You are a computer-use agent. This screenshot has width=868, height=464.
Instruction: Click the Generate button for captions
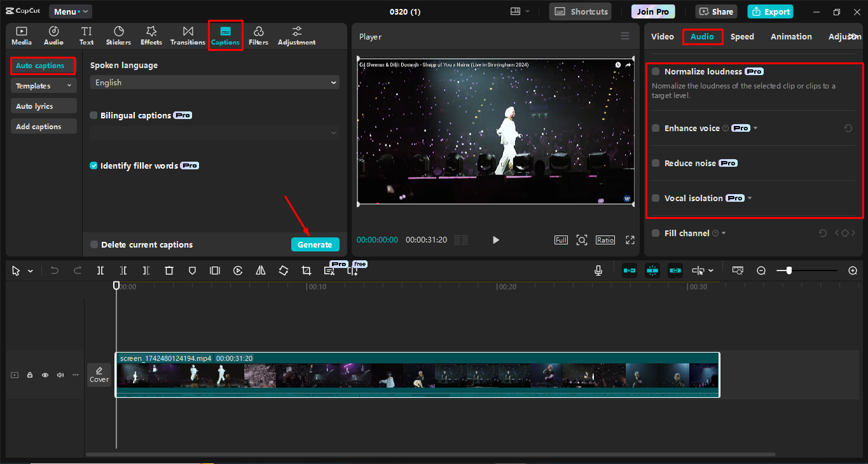tap(315, 244)
